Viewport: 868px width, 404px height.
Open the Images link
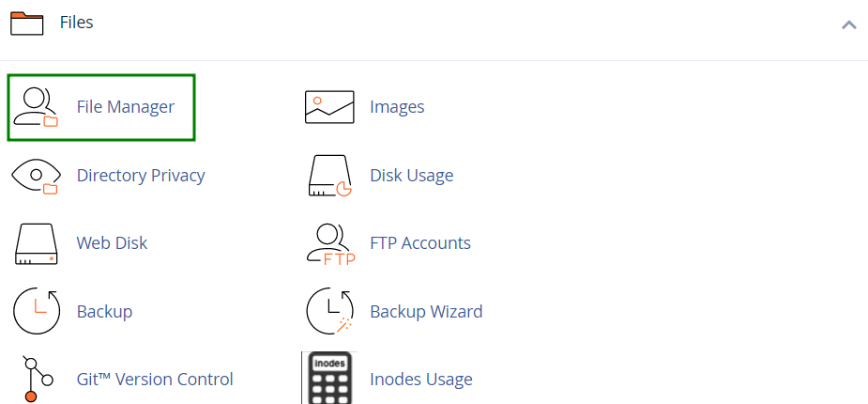pos(397,107)
